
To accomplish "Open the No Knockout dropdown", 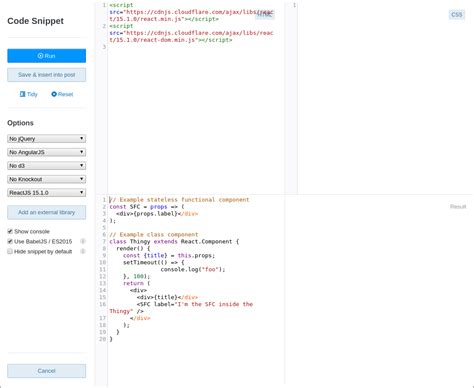I will (x=46, y=179).
